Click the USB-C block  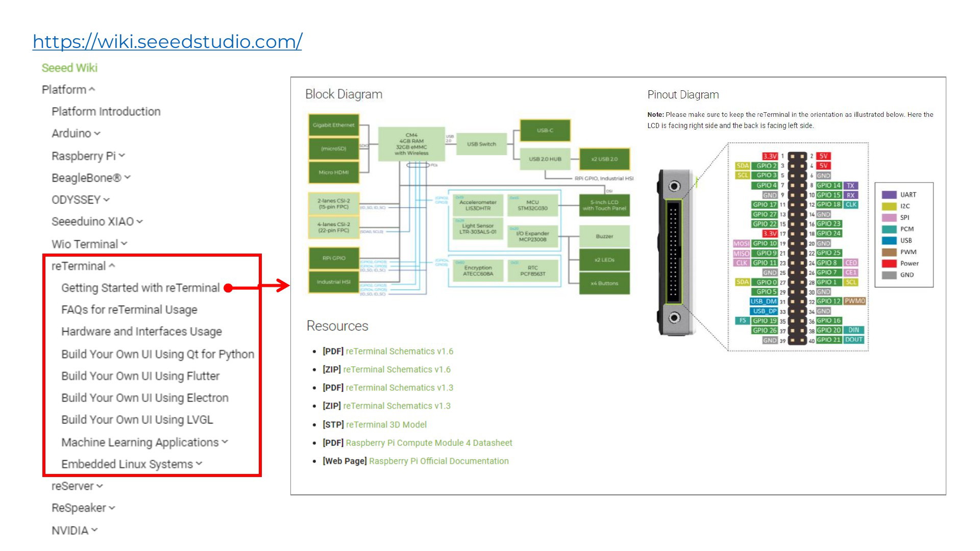545,131
